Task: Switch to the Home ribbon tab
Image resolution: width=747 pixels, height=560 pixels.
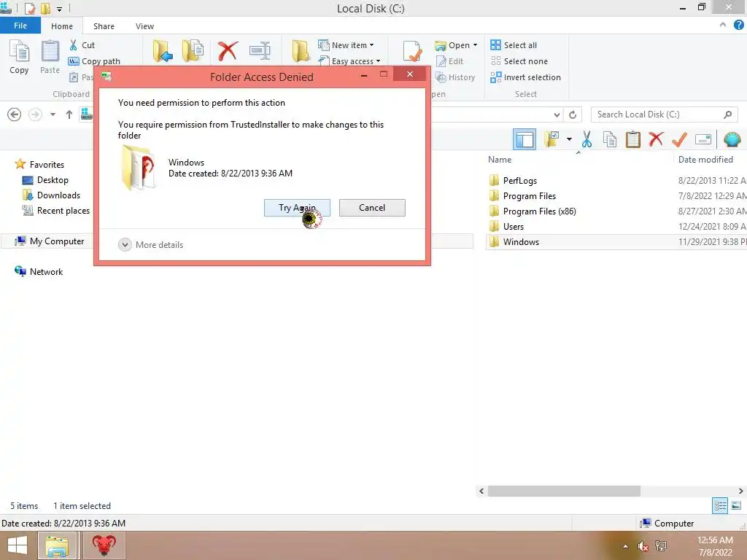Action: [x=62, y=26]
